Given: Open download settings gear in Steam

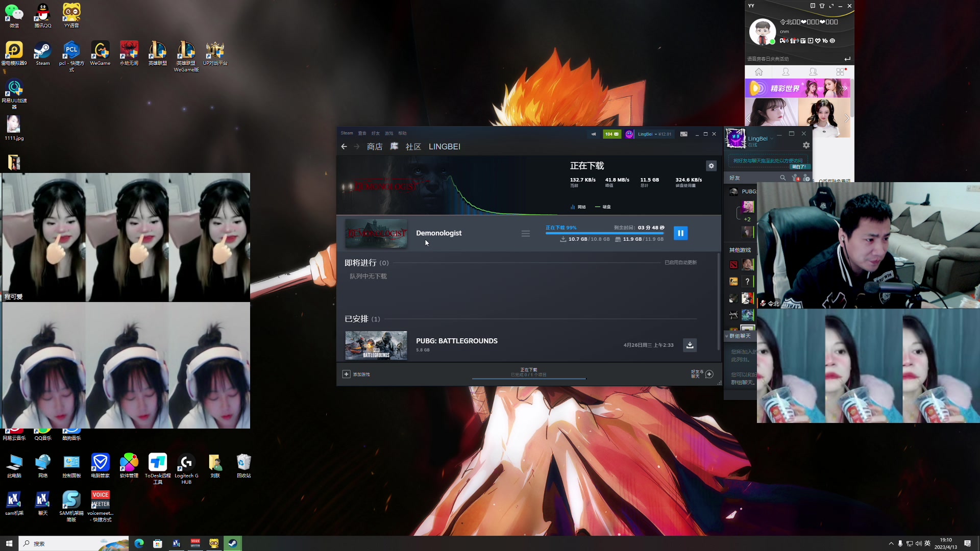Looking at the screenshot, I should click(x=711, y=166).
